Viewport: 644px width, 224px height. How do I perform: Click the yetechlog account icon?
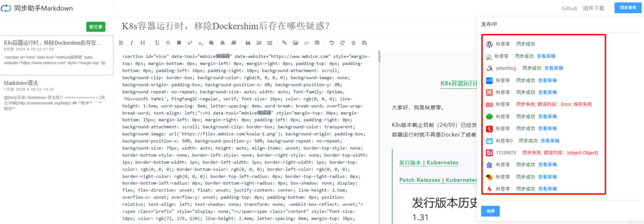pos(489,68)
